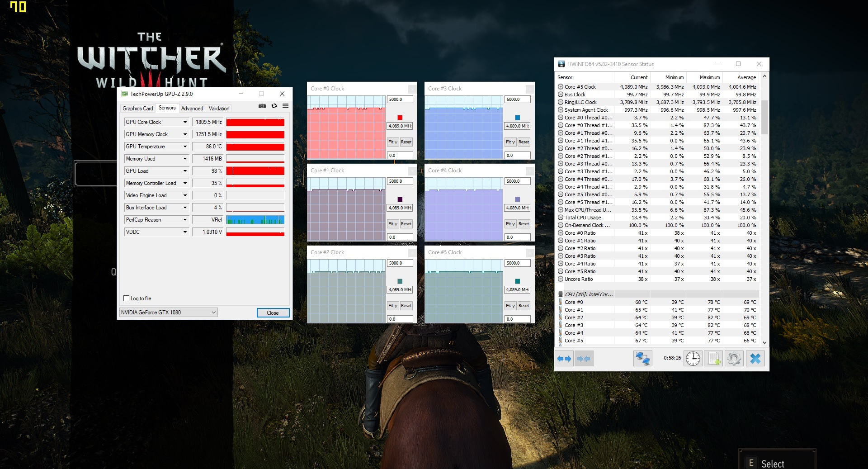
Task: Click the clock icon beside Bus Clock row
Action: [561, 95]
